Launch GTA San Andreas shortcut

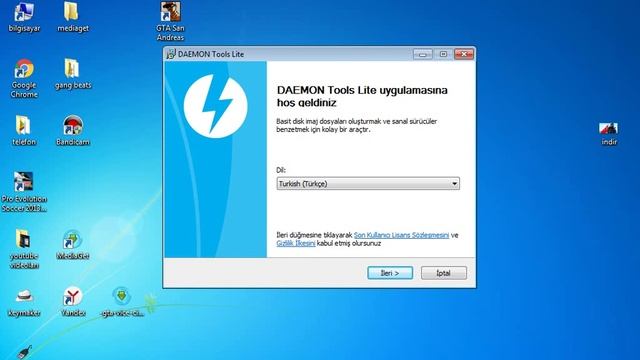coord(170,21)
